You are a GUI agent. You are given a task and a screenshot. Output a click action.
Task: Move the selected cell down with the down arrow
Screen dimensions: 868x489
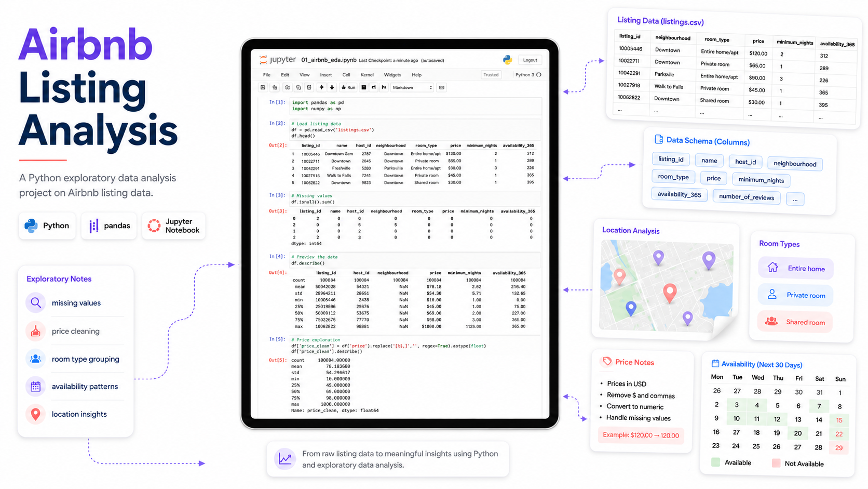pyautogui.click(x=332, y=87)
